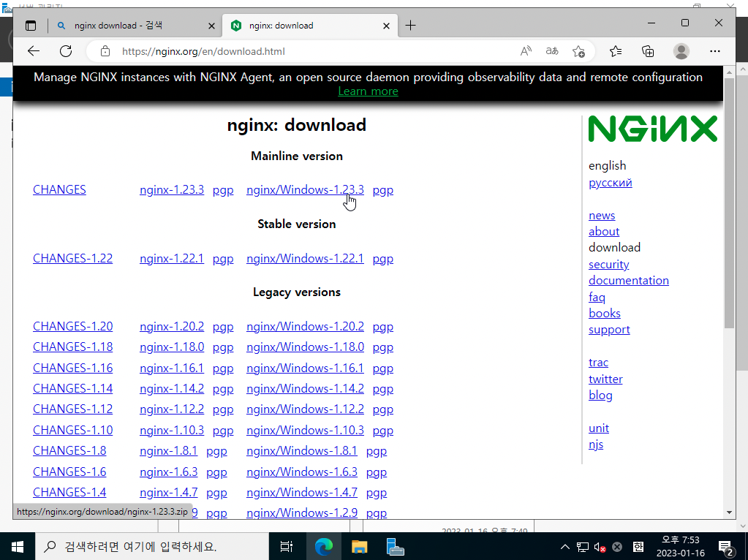Open the about sidebar link
The image size is (748, 560).
pos(604,231)
